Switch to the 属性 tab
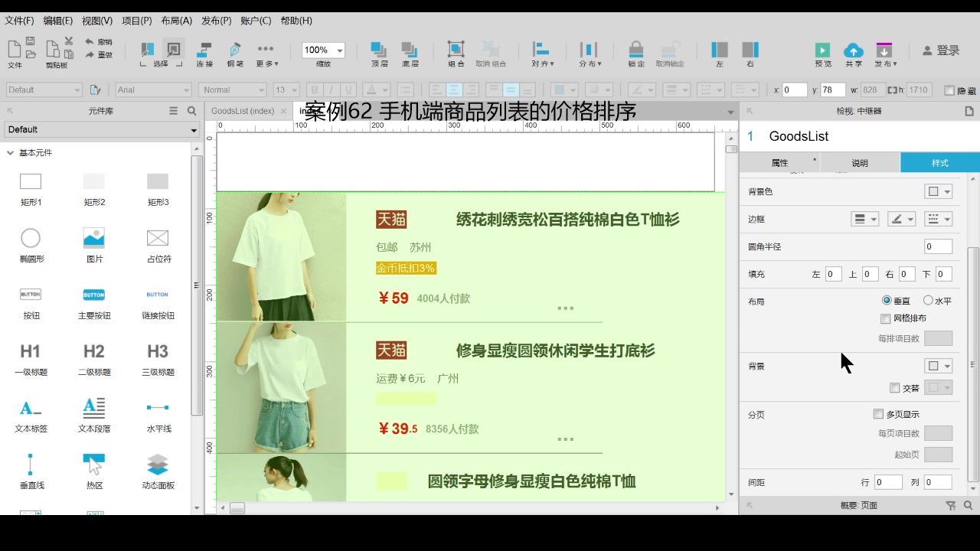Screen dimensions: 980x551 tap(779, 162)
